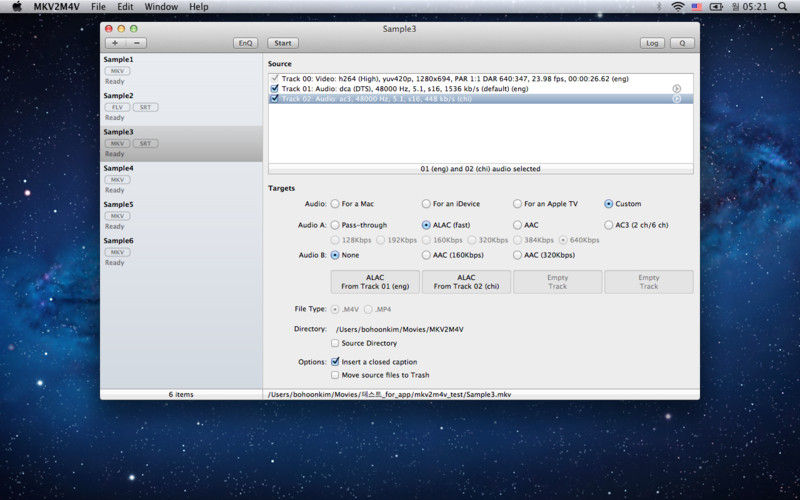Open the Bluetooth status icon

659,7
